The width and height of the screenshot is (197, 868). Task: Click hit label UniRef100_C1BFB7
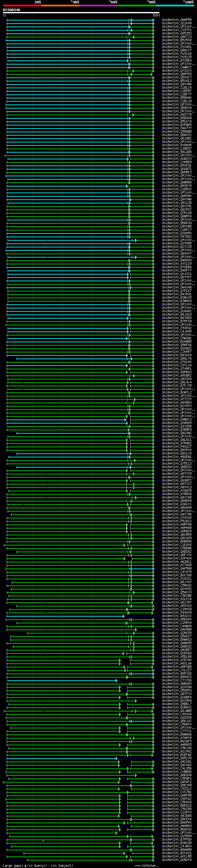177,91
